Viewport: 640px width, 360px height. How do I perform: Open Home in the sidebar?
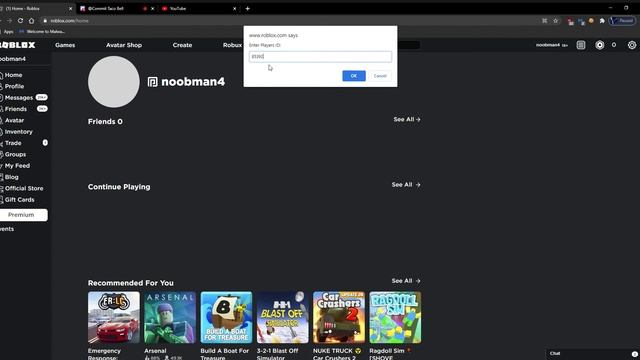click(x=13, y=75)
